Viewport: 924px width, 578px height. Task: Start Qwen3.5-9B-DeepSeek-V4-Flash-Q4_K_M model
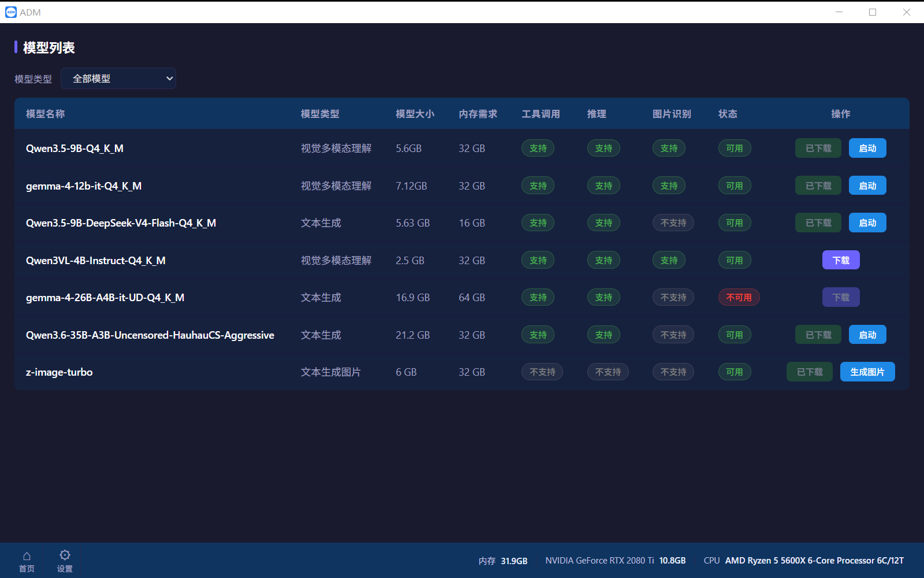tap(867, 223)
